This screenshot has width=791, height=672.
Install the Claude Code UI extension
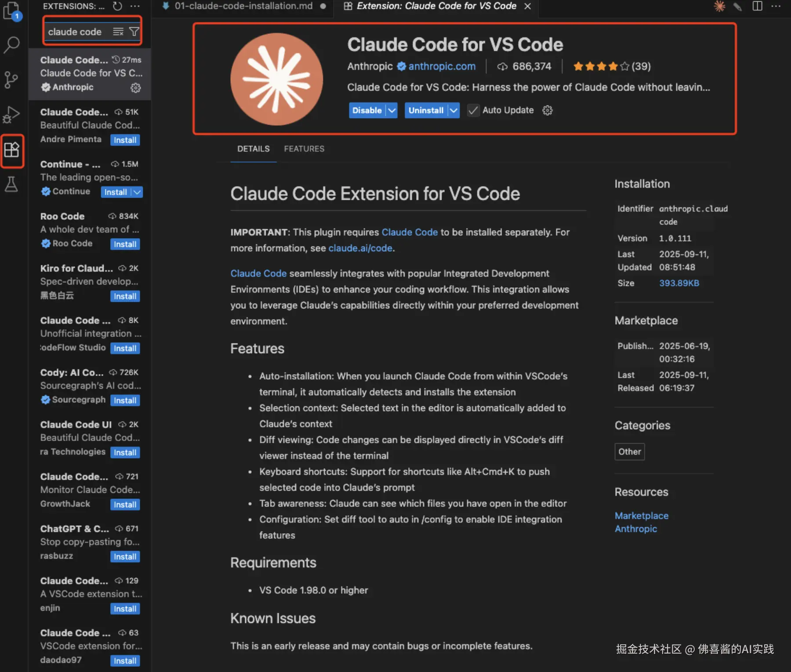click(125, 452)
